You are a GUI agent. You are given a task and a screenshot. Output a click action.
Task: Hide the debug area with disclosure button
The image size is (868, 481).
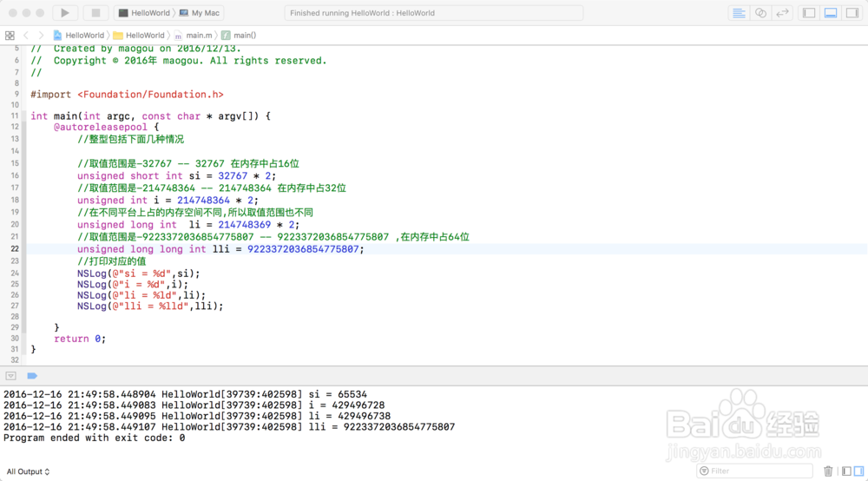point(10,376)
